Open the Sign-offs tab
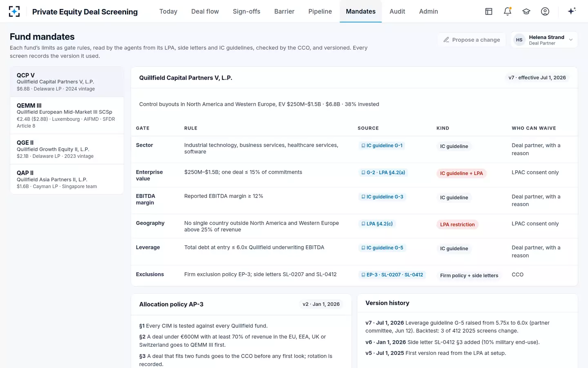588x368 pixels. [x=246, y=11]
